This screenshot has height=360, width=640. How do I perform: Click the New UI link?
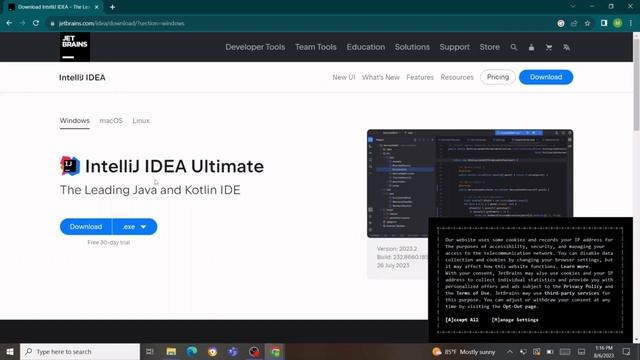344,77
